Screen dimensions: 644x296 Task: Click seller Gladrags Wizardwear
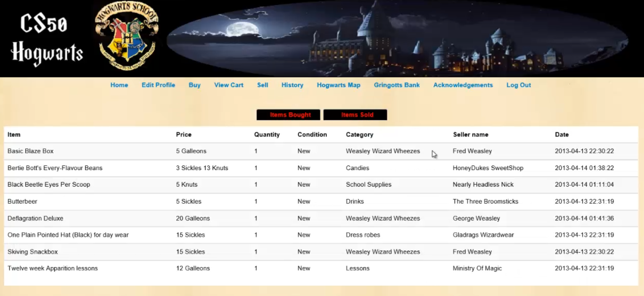[483, 235]
